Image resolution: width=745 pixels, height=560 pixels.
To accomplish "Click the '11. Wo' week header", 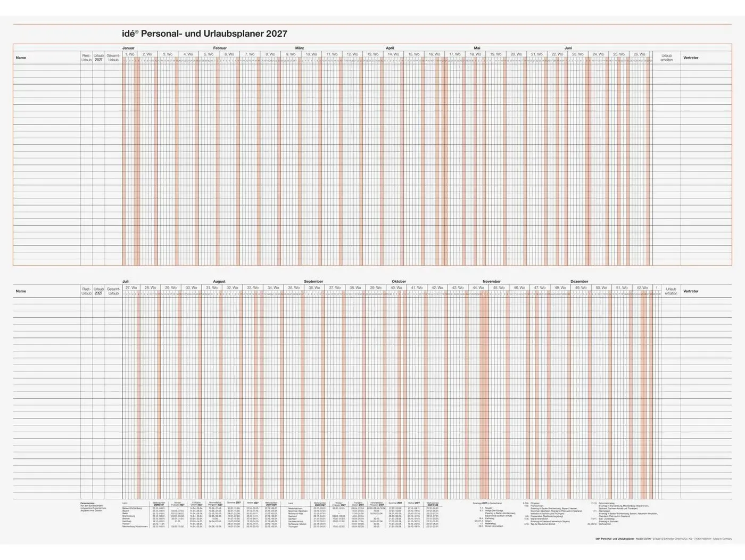I will (332, 54).
